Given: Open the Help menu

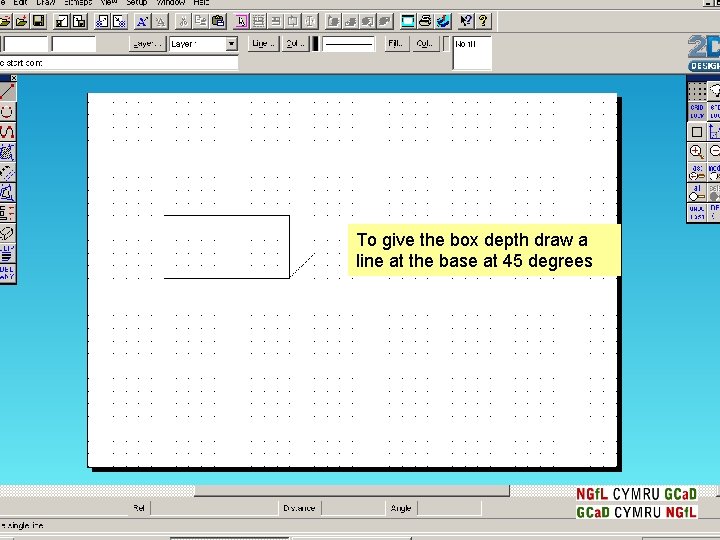Looking at the screenshot, I should pos(201,3).
